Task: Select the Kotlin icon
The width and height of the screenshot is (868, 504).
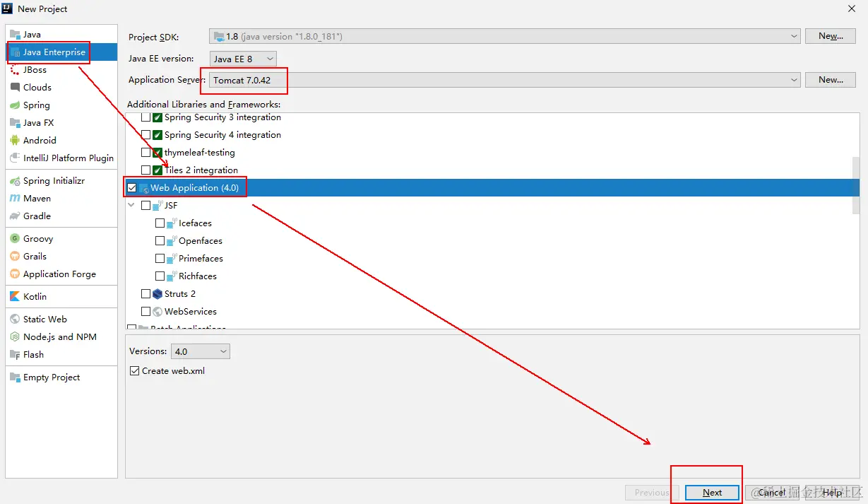Action: [x=15, y=297]
